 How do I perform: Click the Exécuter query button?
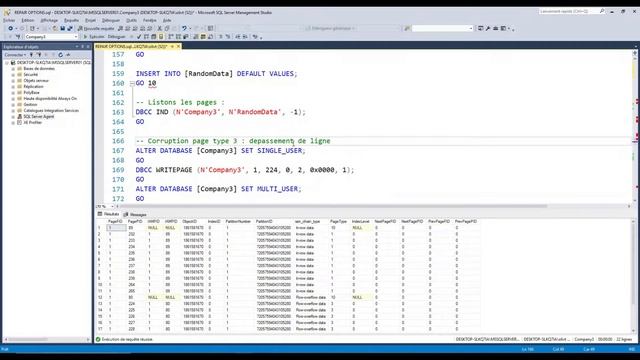(x=94, y=37)
